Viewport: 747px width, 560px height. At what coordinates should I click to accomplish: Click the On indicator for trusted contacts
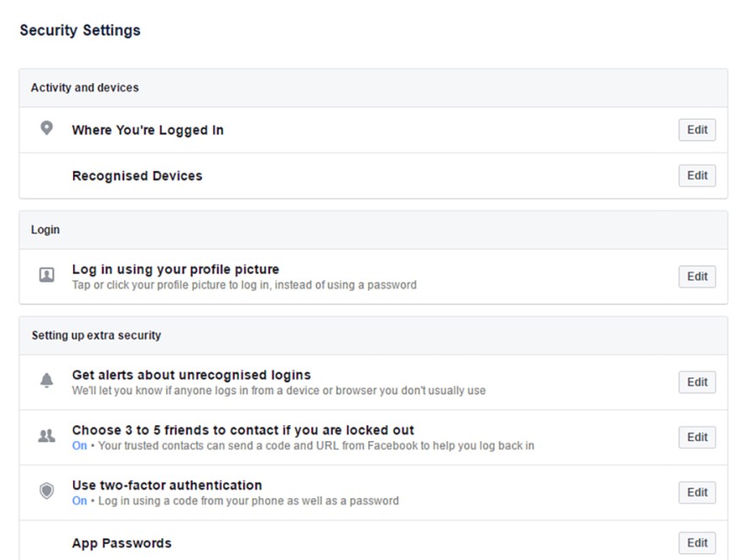(x=78, y=445)
